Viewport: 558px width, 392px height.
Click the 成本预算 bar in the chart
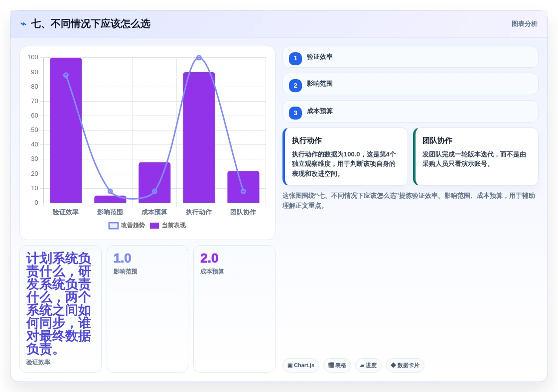coord(154,182)
